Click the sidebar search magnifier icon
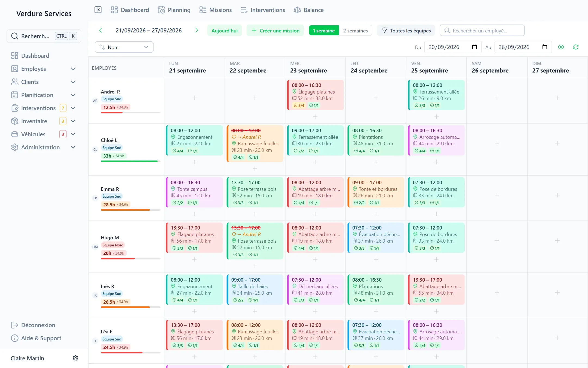This screenshot has width=588, height=368. click(15, 36)
